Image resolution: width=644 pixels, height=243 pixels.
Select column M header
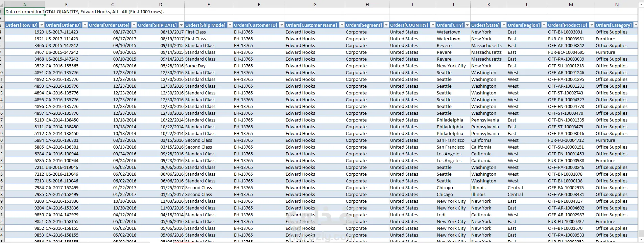[x=571, y=4]
